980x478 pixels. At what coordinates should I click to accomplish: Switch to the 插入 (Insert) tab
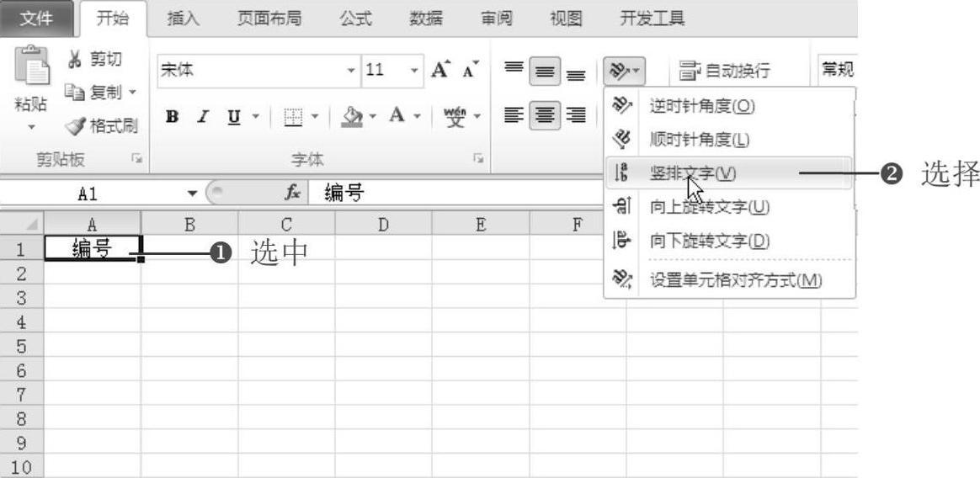(184, 19)
